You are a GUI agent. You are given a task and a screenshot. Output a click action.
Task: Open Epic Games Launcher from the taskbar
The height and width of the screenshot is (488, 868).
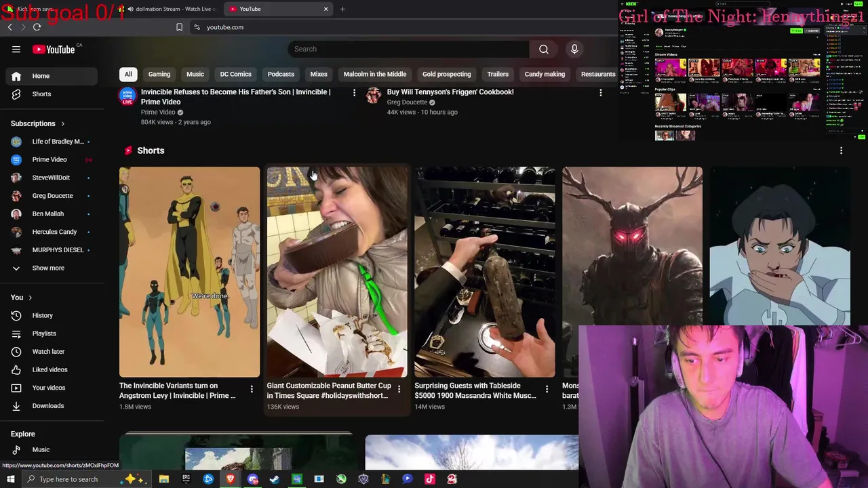pyautogui.click(x=186, y=479)
